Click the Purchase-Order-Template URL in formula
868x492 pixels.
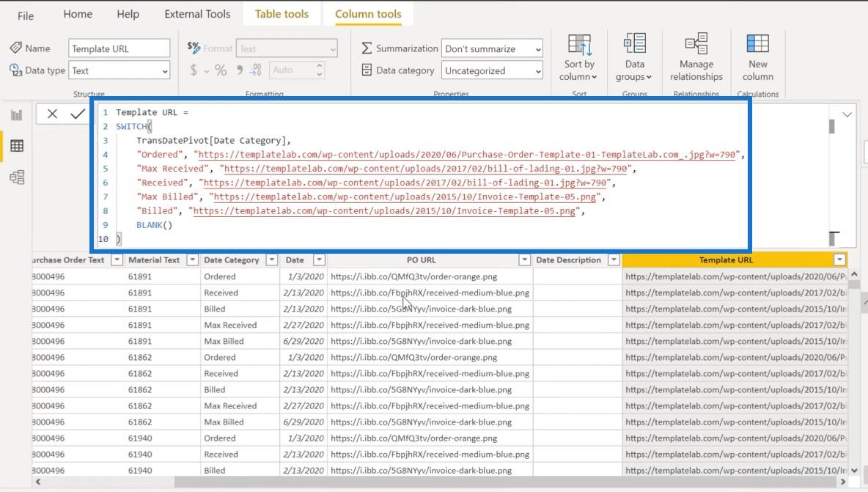point(467,155)
